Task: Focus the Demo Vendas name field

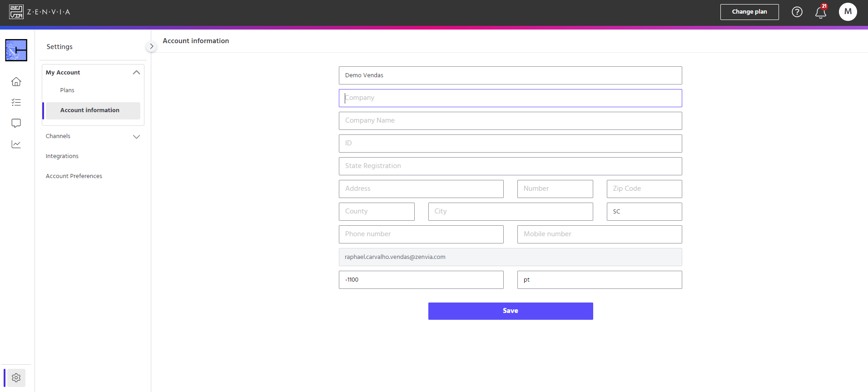Action: pos(511,75)
